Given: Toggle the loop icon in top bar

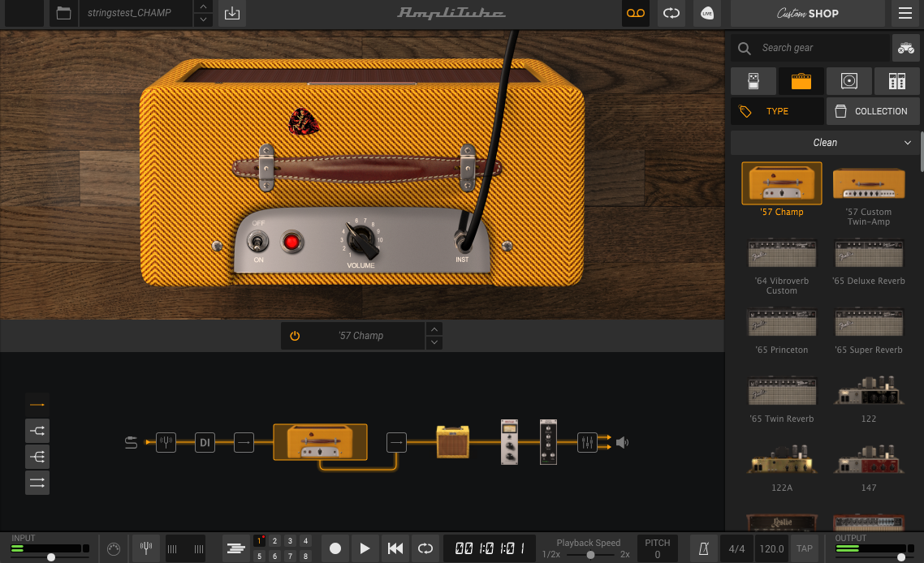Looking at the screenshot, I should [x=671, y=13].
